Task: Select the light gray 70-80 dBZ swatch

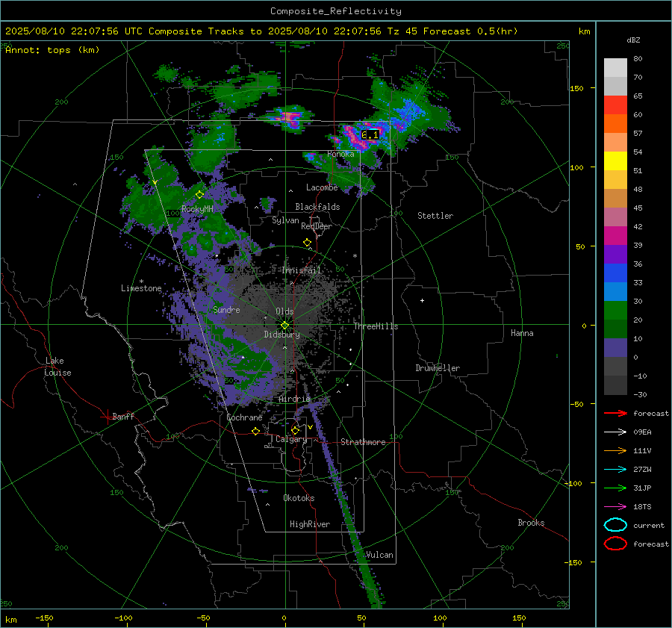Action: [615, 68]
